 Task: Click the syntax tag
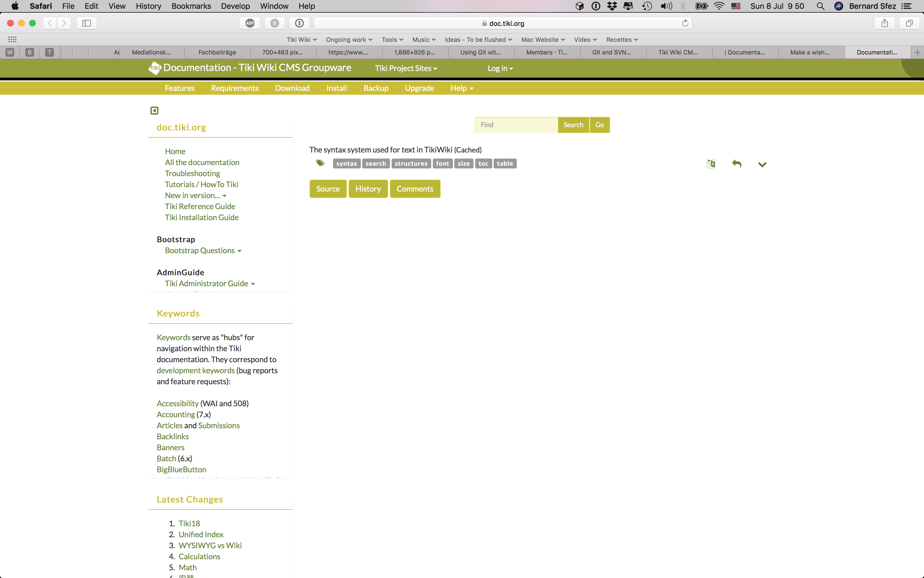(347, 163)
